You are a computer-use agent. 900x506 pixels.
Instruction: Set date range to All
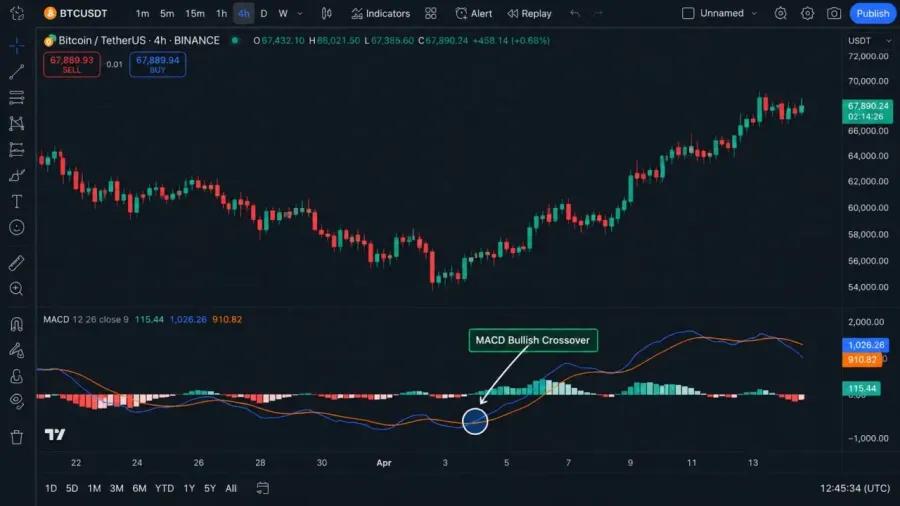tap(231, 488)
